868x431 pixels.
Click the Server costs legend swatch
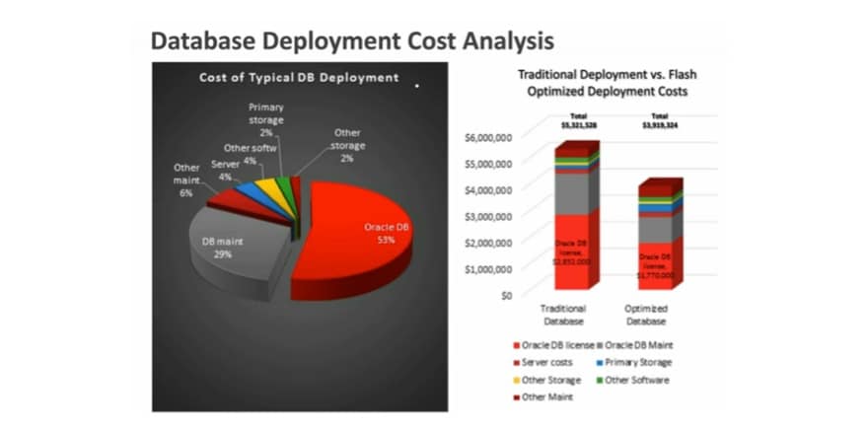tap(517, 363)
